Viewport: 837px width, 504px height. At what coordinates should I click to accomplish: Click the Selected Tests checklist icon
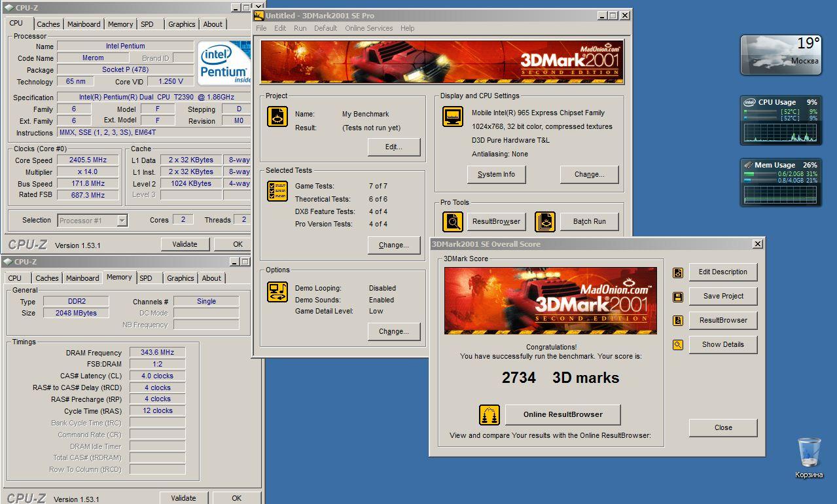coord(277,192)
